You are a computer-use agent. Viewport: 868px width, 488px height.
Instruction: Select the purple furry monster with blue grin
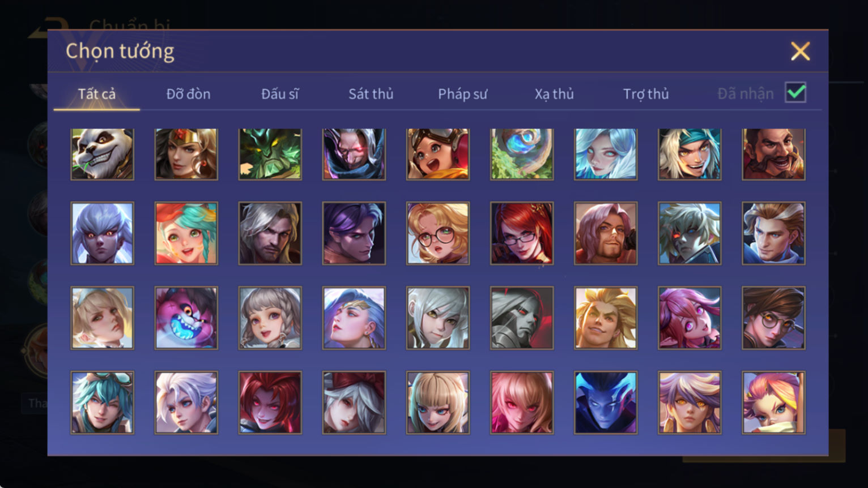186,318
